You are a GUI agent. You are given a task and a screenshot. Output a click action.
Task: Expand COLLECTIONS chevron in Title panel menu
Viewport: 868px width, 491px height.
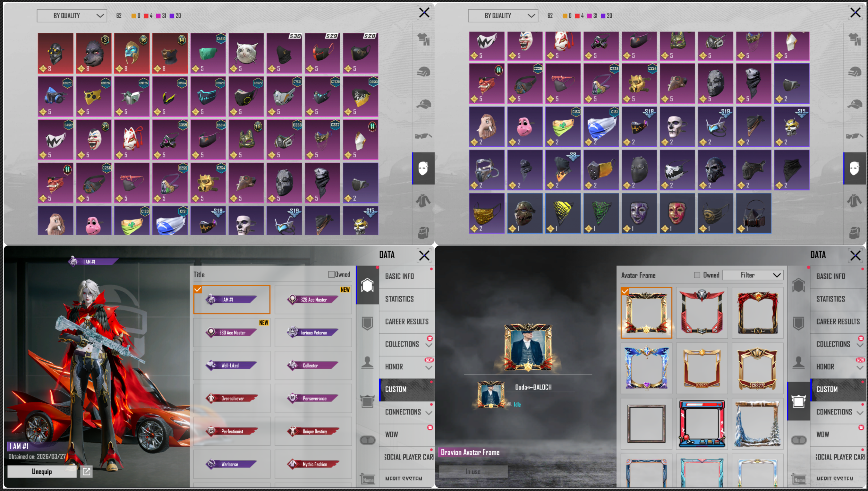coord(429,345)
